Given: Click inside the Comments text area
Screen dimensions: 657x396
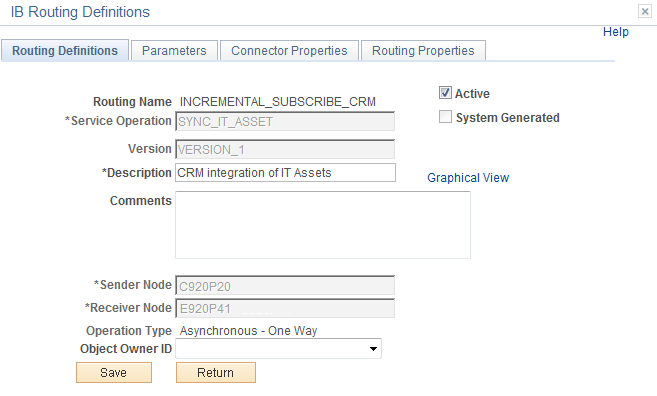Looking at the screenshot, I should [x=323, y=225].
